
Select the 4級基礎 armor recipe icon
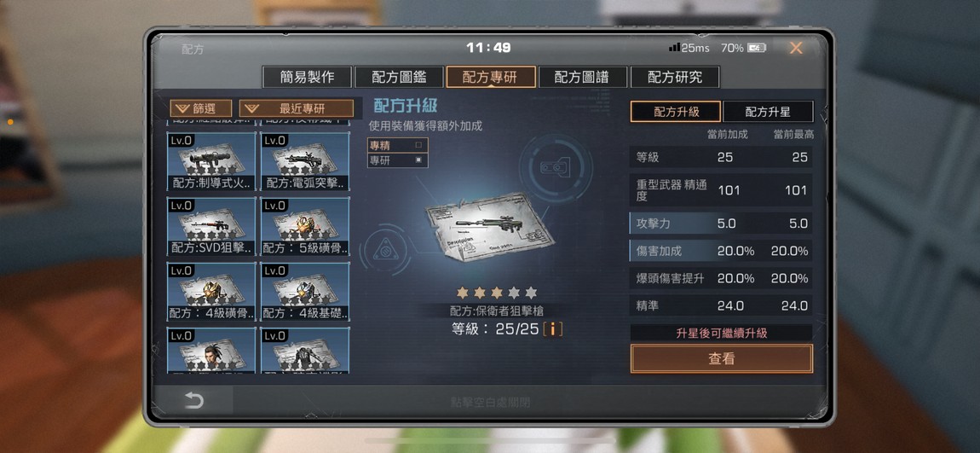click(x=305, y=292)
